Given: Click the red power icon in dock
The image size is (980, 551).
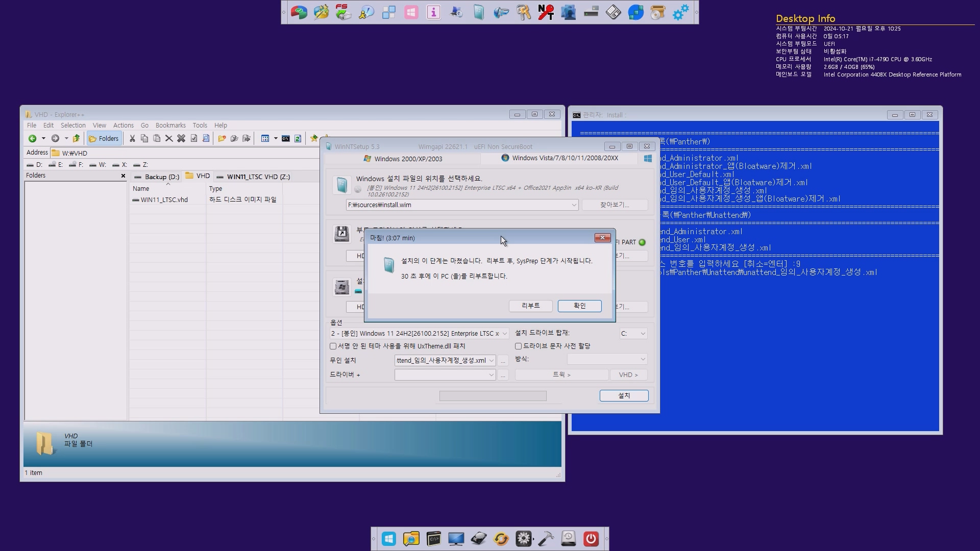Looking at the screenshot, I should pyautogui.click(x=591, y=539).
